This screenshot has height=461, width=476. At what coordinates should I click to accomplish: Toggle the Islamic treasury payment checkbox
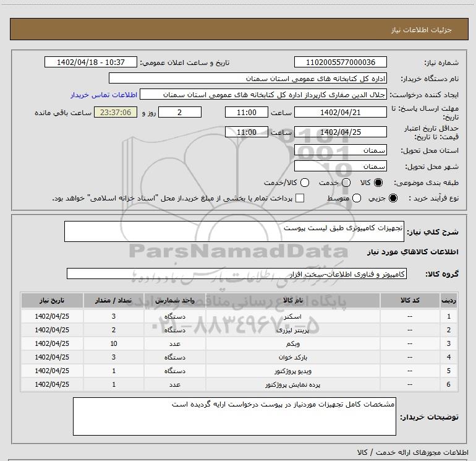tap(300, 198)
